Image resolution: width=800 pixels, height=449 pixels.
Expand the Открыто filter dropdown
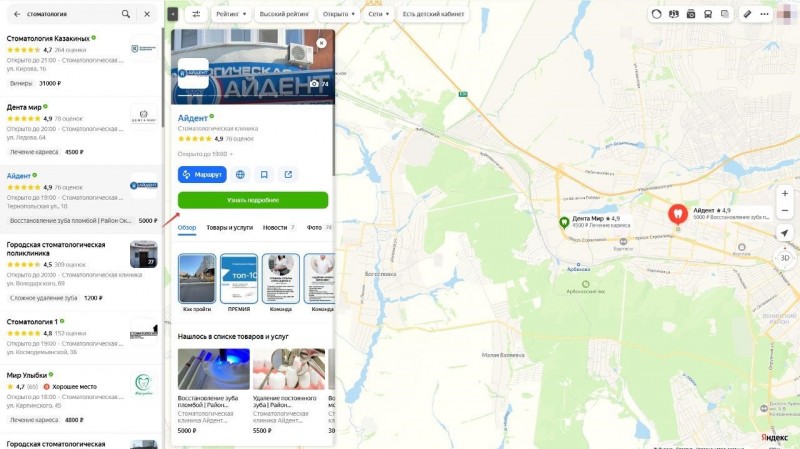(x=339, y=14)
